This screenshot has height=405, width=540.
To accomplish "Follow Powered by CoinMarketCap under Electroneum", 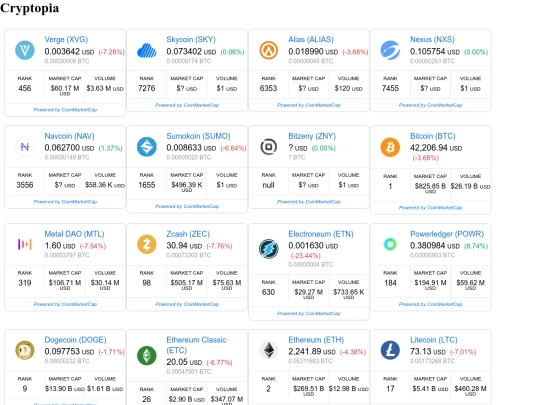I will point(309,313).
